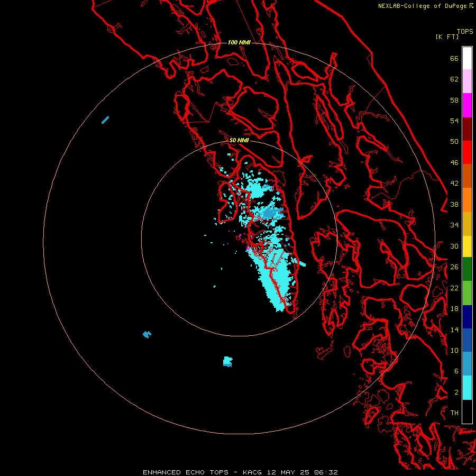
Task: Click the isolated cyan echo blob south of radar
Action: pyautogui.click(x=227, y=362)
